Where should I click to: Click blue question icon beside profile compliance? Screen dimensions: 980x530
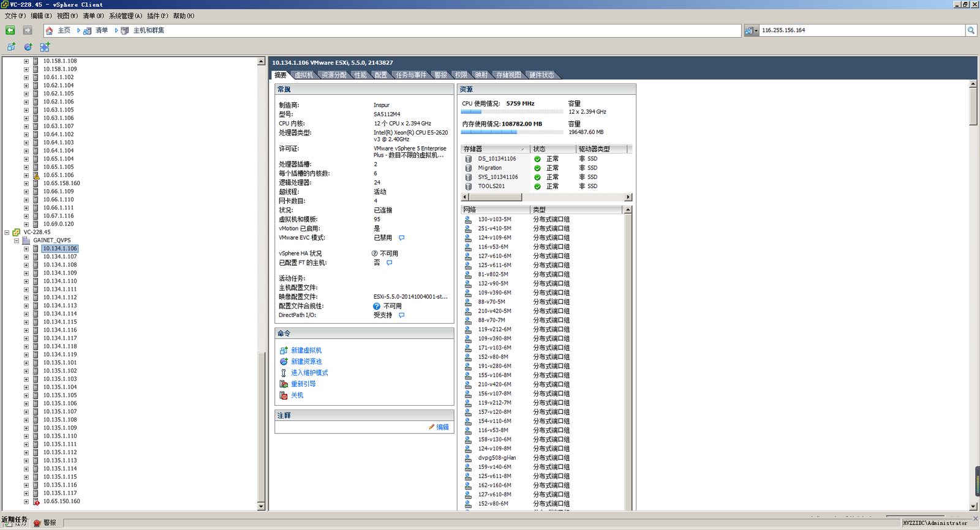tap(377, 306)
